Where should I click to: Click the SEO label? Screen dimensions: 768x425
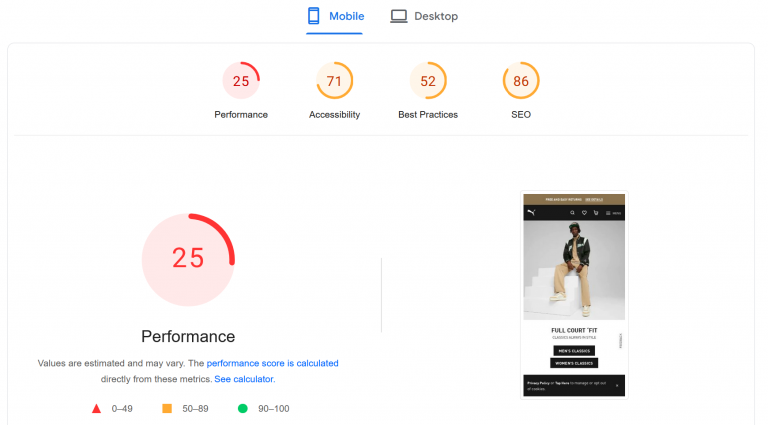(x=521, y=115)
